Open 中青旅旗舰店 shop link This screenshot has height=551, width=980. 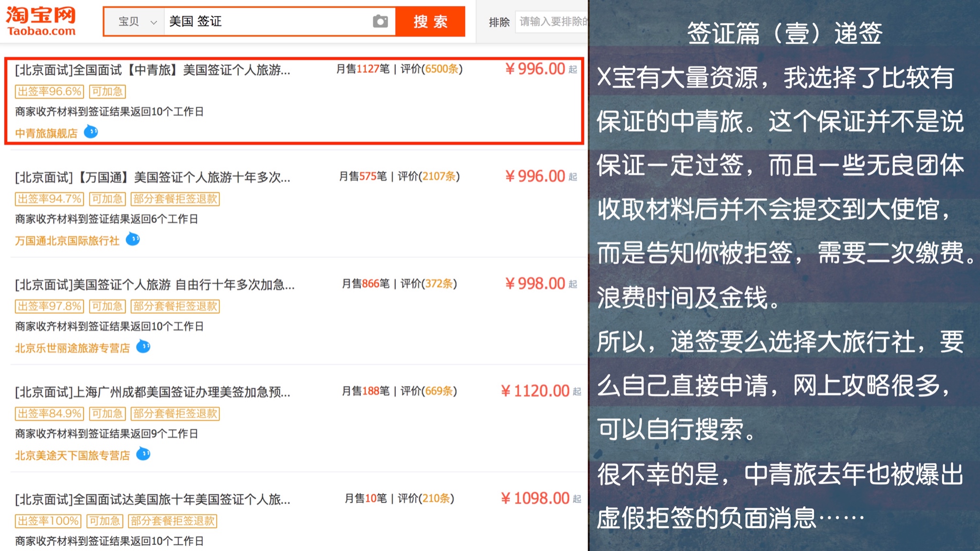pos(46,133)
